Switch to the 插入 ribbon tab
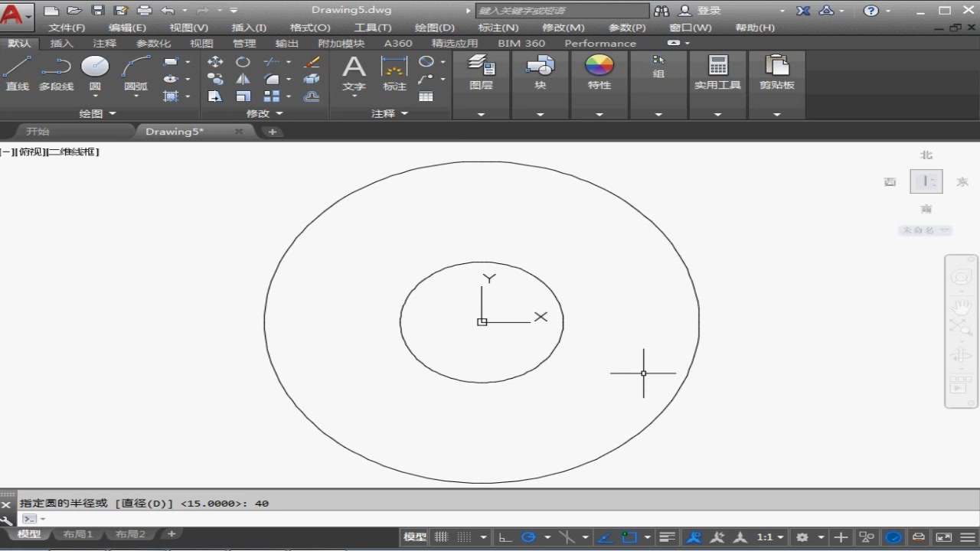Viewport: 980px width, 551px height. pyautogui.click(x=61, y=44)
